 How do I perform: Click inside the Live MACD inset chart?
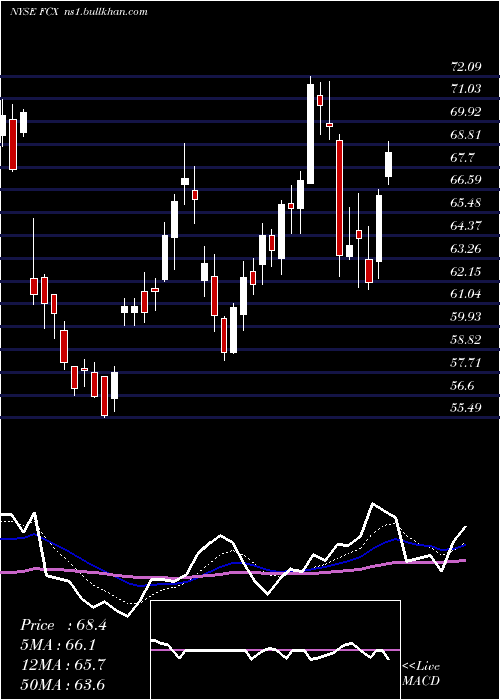[x=275, y=650]
